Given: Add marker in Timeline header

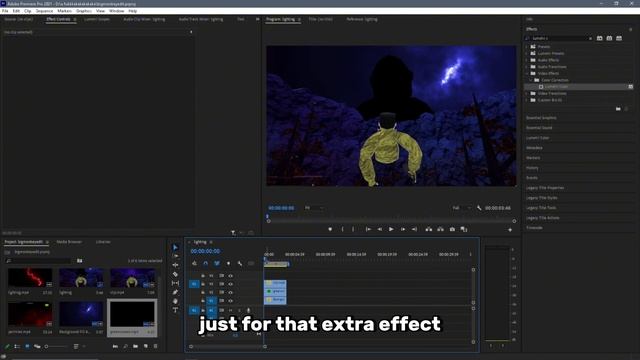Looking at the screenshot, I should tap(229, 263).
